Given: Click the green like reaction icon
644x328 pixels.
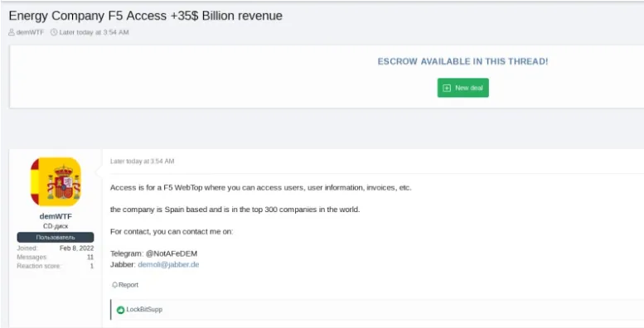Looking at the screenshot, I should tap(120, 310).
